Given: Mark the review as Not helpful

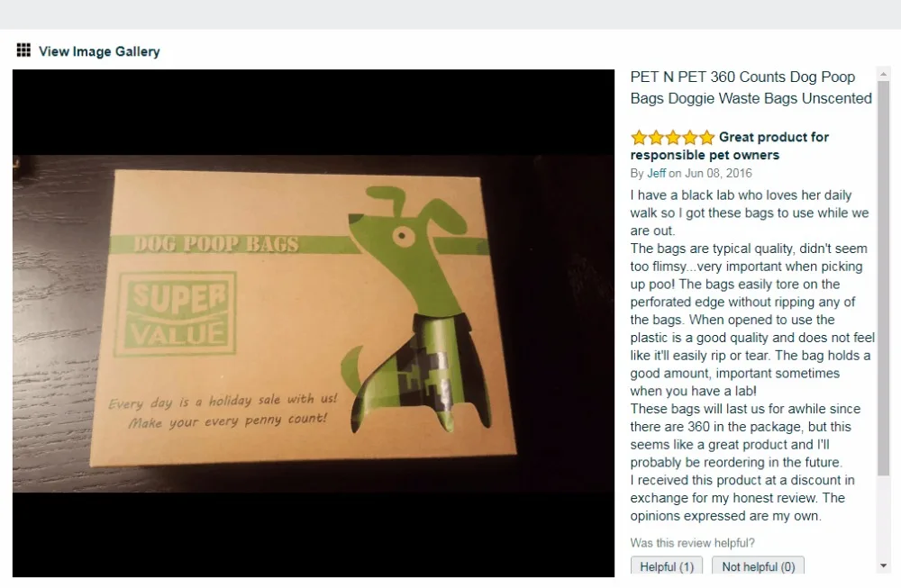Looking at the screenshot, I should click(x=758, y=566).
